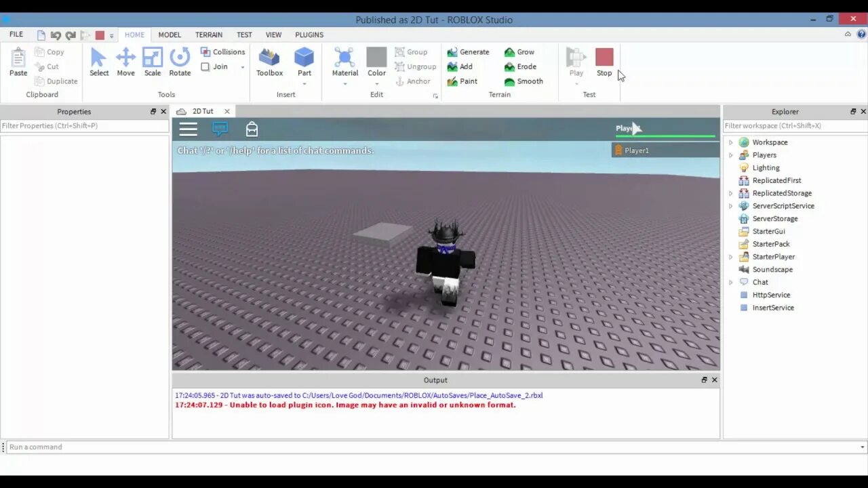The image size is (868, 488).
Task: Switch to the VIEW ribbon tab
Action: pyautogui.click(x=273, y=35)
